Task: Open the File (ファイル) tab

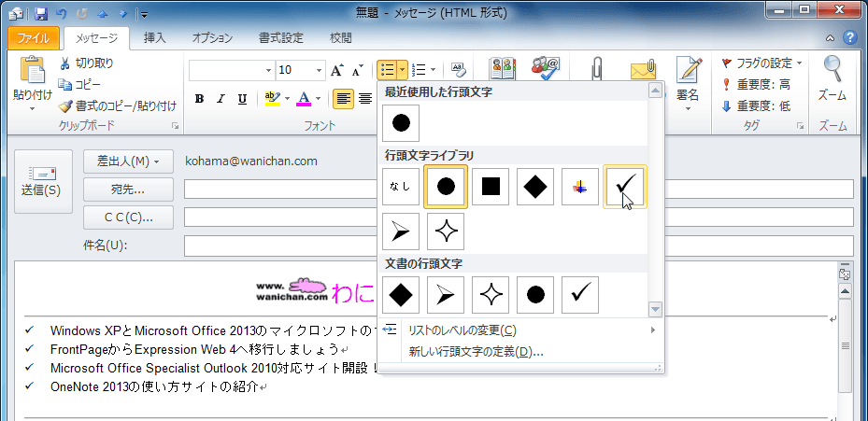Action: 34,38
